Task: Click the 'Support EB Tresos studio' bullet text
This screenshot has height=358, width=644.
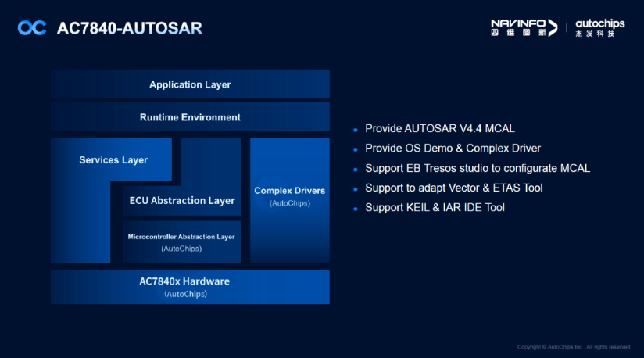Action: click(x=478, y=168)
